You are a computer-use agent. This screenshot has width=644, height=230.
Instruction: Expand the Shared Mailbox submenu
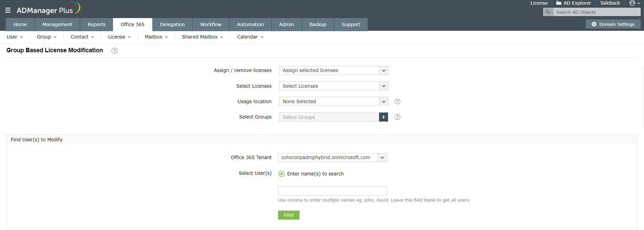[203, 37]
